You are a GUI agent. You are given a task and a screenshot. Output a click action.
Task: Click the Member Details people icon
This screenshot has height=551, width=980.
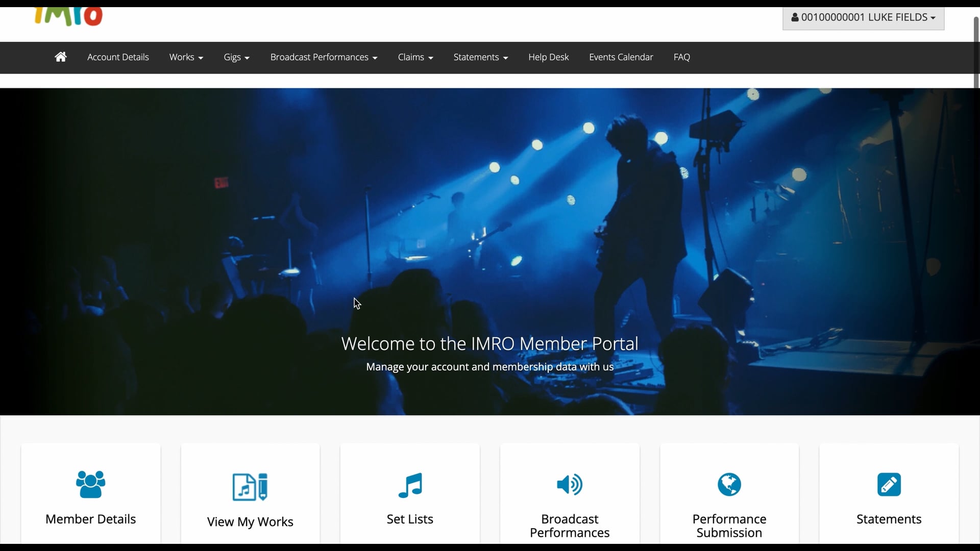point(91,484)
